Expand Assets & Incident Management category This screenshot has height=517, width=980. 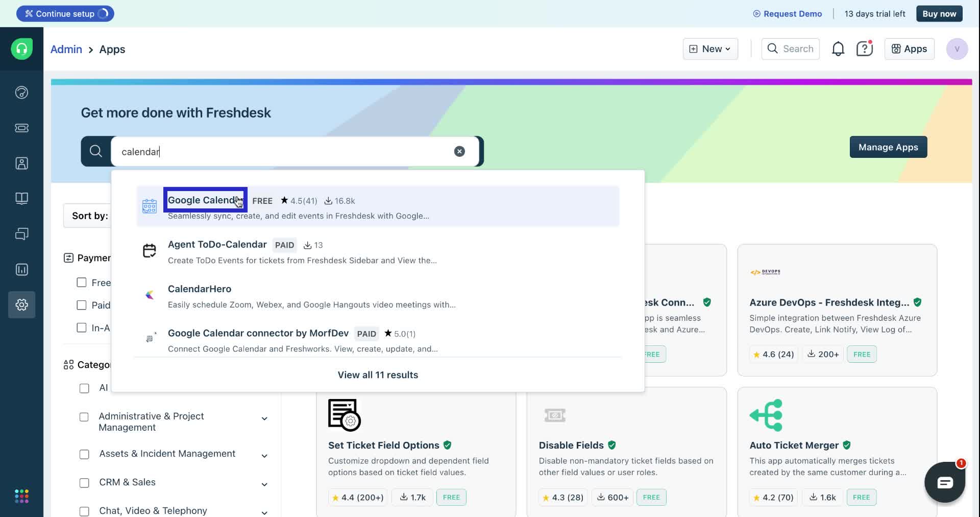point(264,456)
